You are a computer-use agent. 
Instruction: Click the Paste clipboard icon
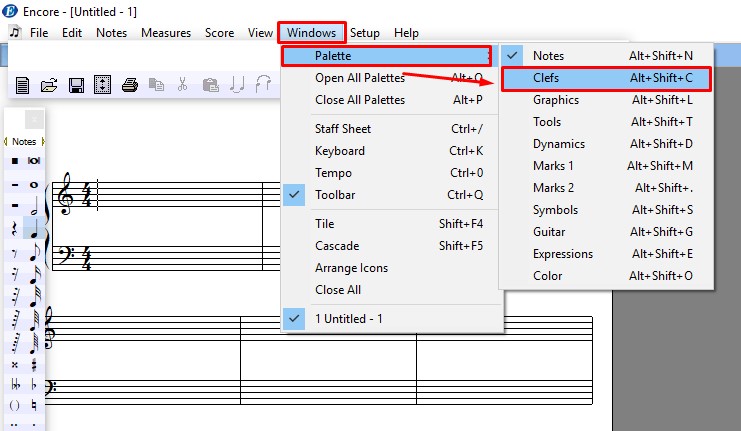(210, 85)
